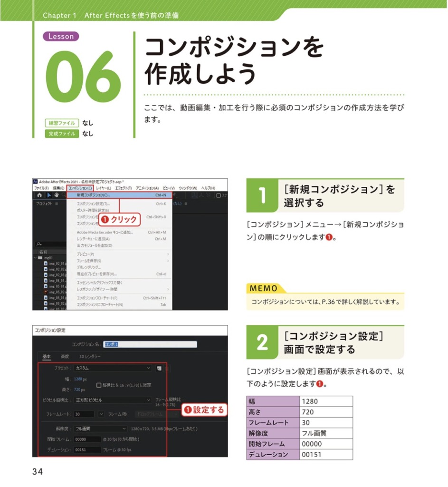Click the file icon of img_05_01
This screenshot has width=448, height=487.
tap(46, 286)
